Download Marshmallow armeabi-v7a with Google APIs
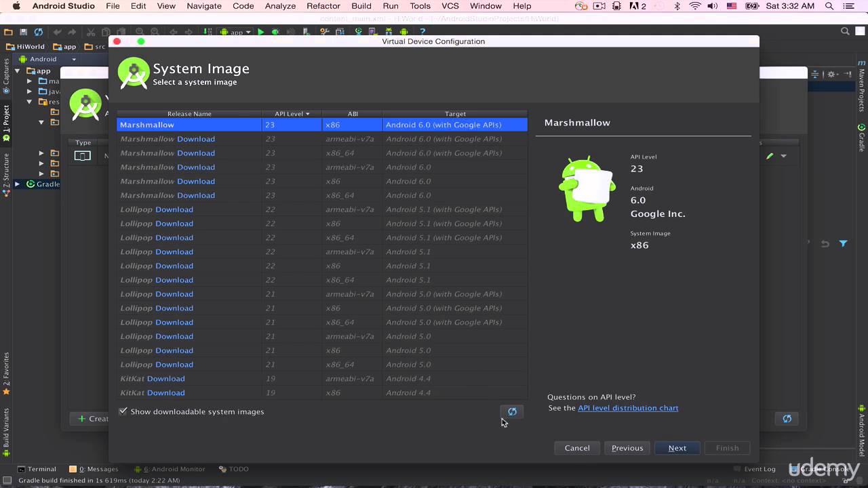 pyautogui.click(x=196, y=139)
